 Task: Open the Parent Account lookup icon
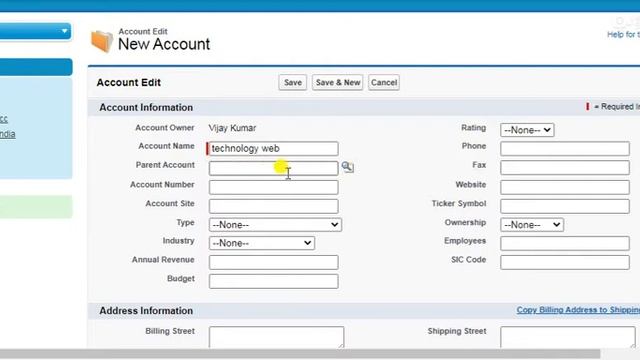pyautogui.click(x=347, y=167)
